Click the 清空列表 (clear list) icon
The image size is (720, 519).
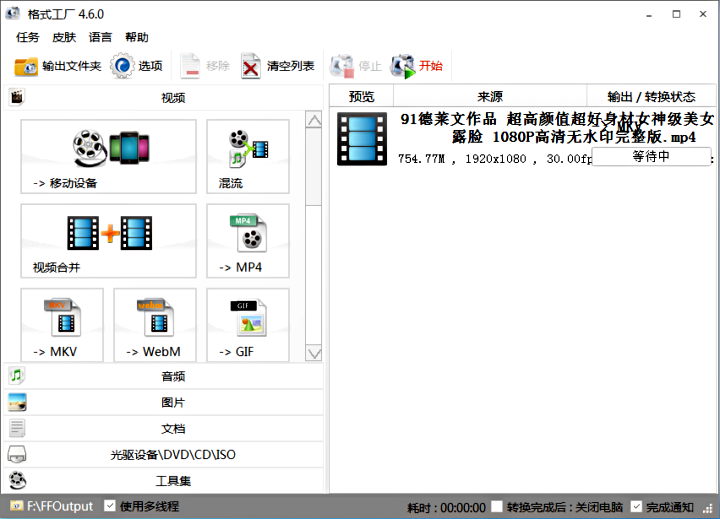pos(251,67)
